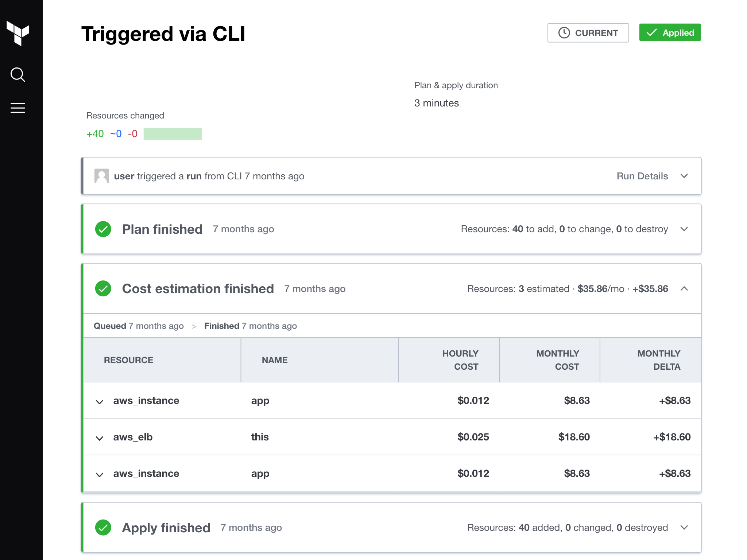The image size is (747, 560).
Task: Click the checkmark icon on Applied button
Action: click(x=652, y=32)
